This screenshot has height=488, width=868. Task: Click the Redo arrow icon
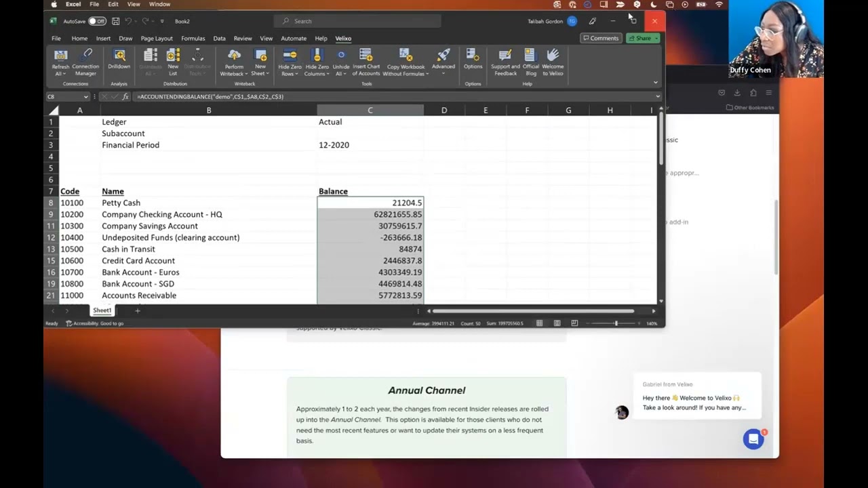(x=145, y=21)
